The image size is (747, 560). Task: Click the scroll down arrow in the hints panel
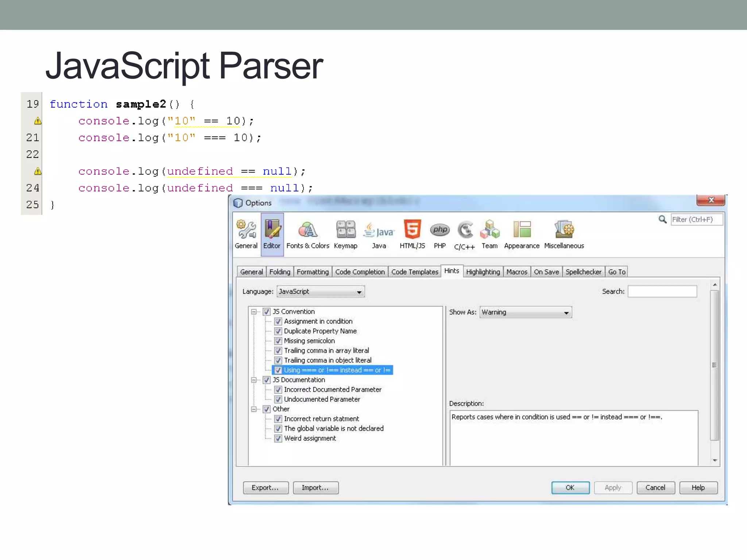coord(715,460)
